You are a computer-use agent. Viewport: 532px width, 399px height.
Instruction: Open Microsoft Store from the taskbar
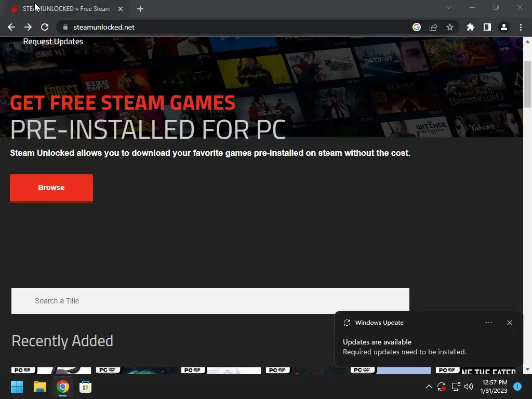point(86,387)
